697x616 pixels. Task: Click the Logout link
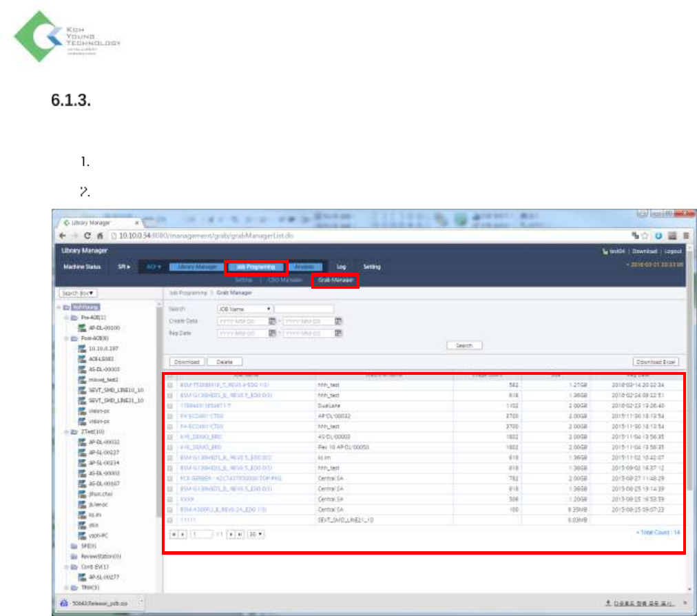(x=673, y=251)
